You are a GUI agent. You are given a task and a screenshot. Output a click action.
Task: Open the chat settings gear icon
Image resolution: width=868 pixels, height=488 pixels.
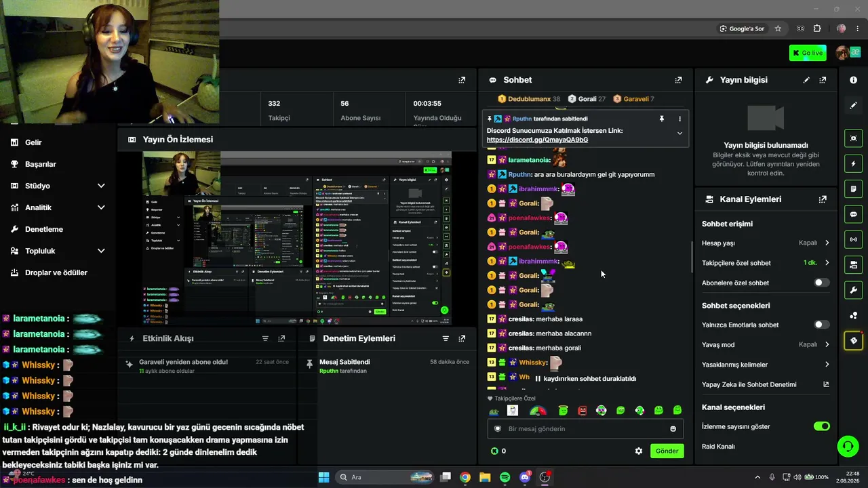[x=638, y=451]
